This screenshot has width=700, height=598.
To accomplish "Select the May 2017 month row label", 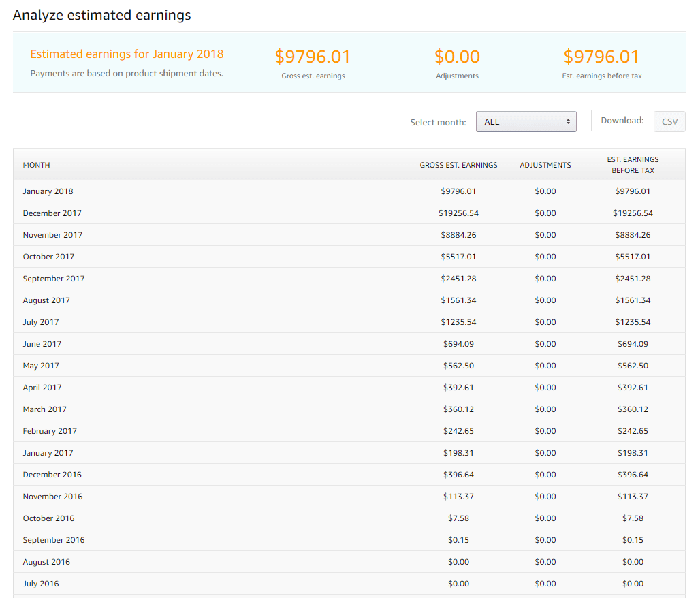I will point(41,366).
